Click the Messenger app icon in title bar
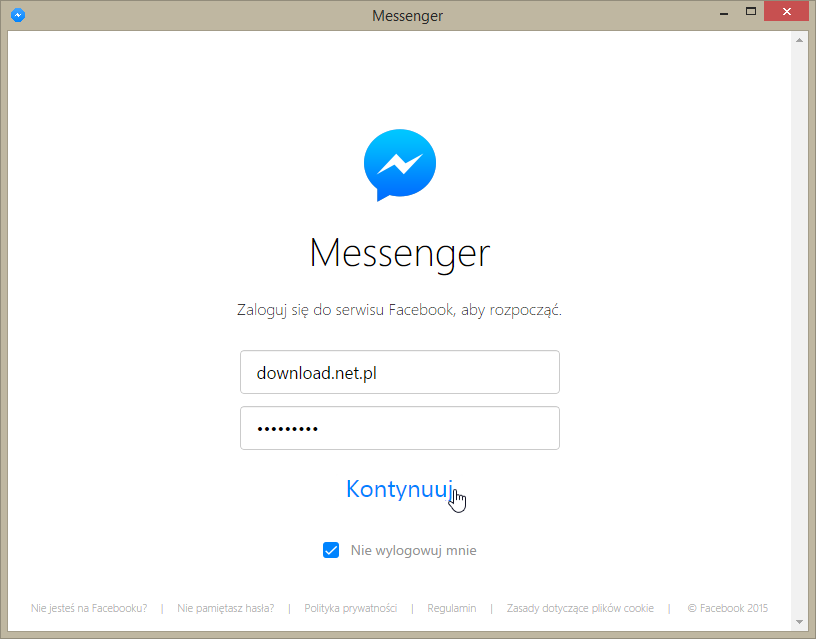Viewport: 816px width, 639px height. [x=18, y=15]
